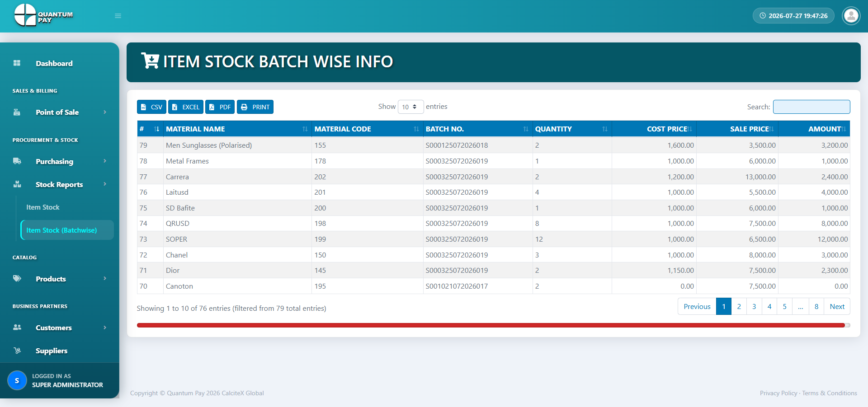Sort by Material Name column arrows
Screen dimensions: 868x407
click(305, 129)
